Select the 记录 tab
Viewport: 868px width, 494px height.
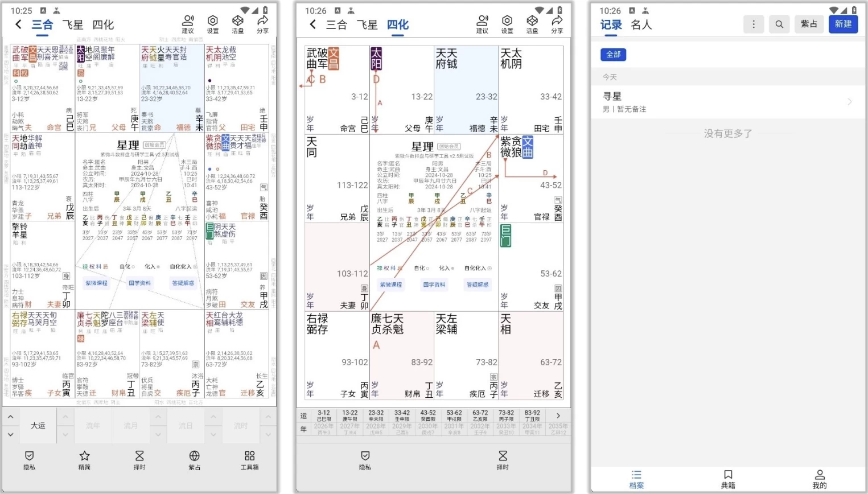611,24
